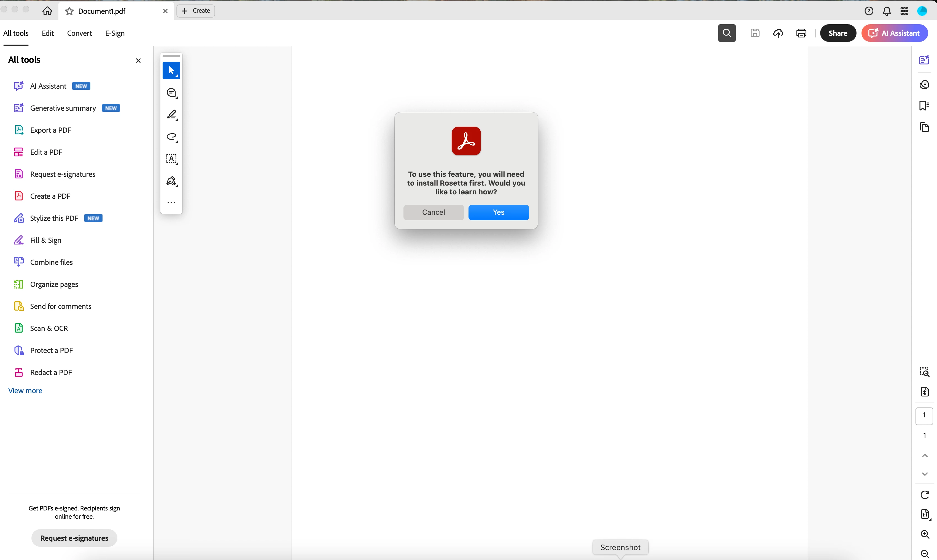Screen dimensions: 937x560
Task: Print the document using the printer icon
Action: tap(801, 33)
